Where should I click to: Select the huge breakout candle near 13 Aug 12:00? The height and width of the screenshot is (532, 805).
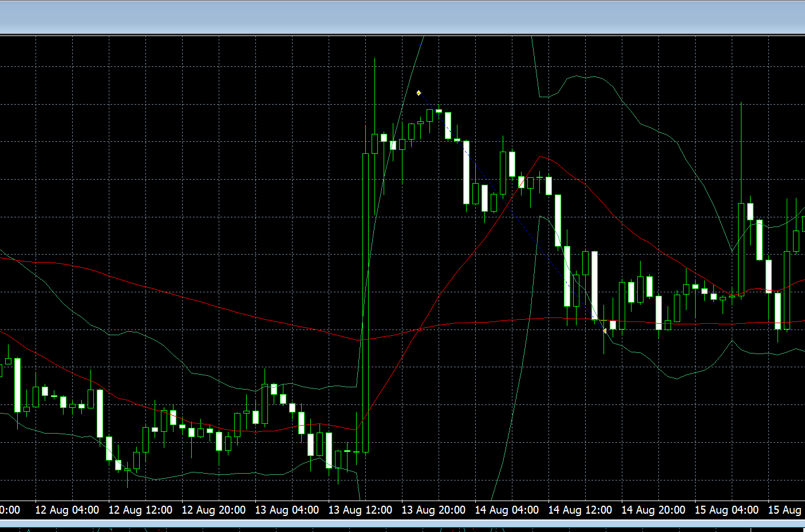(366, 303)
